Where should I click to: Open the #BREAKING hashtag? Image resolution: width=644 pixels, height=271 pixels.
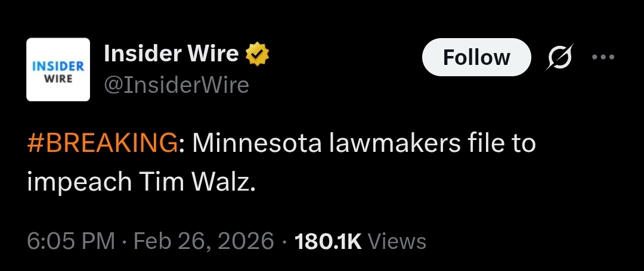(x=103, y=144)
